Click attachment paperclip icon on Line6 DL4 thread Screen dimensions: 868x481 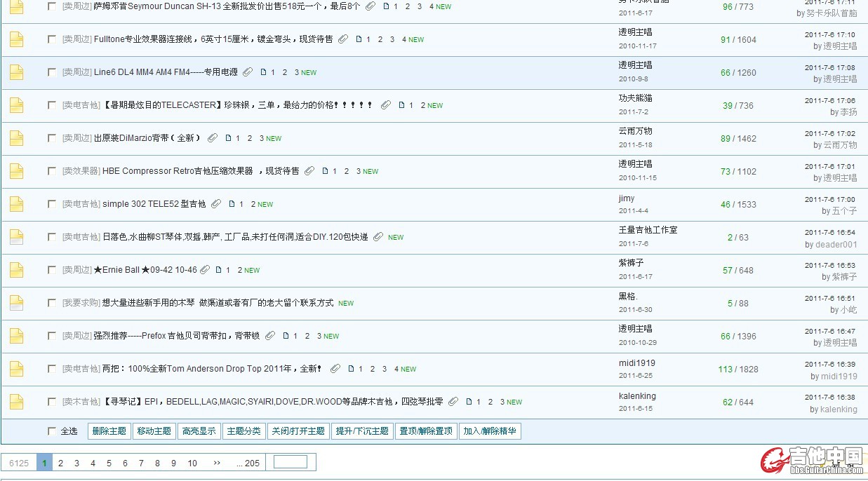[248, 72]
